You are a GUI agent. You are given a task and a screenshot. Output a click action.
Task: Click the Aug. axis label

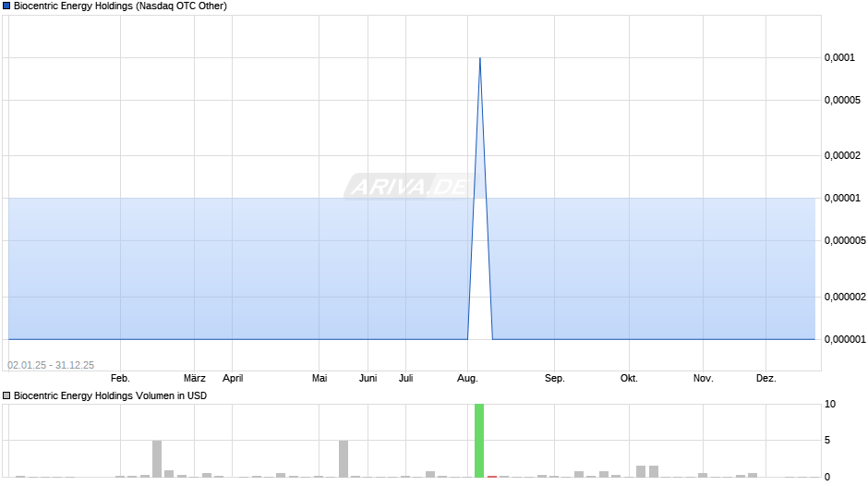(467, 378)
